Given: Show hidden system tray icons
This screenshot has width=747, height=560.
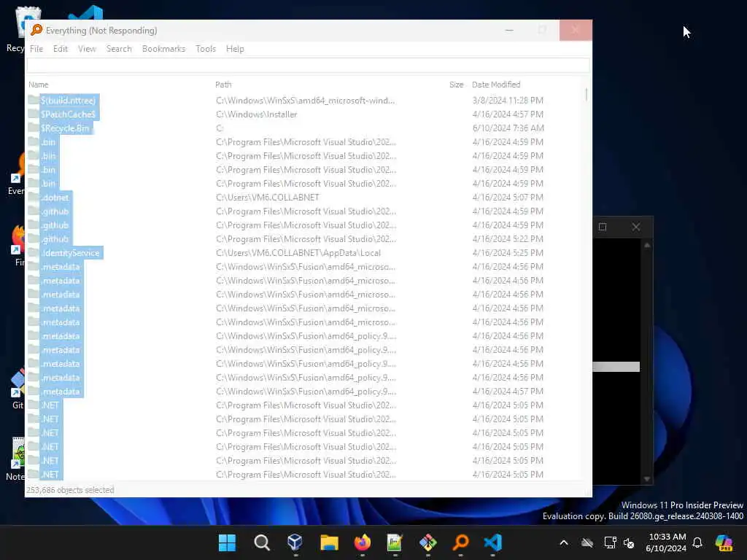Looking at the screenshot, I should 564,542.
